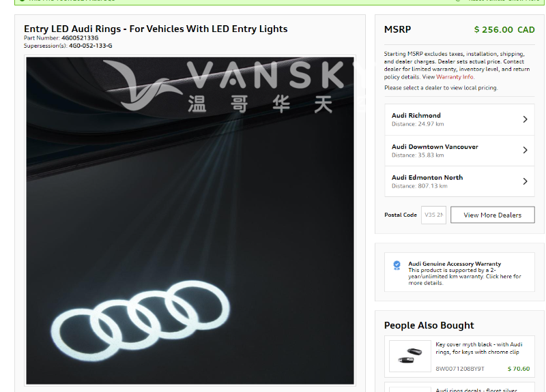
Task: Click the key cover product thumbnail
Action: (410, 356)
